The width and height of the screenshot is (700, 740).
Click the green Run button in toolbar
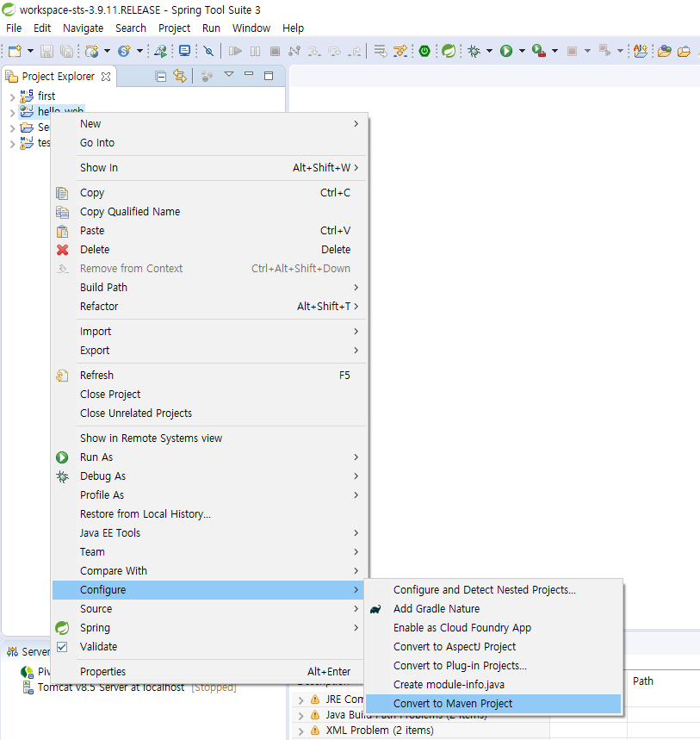[506, 52]
